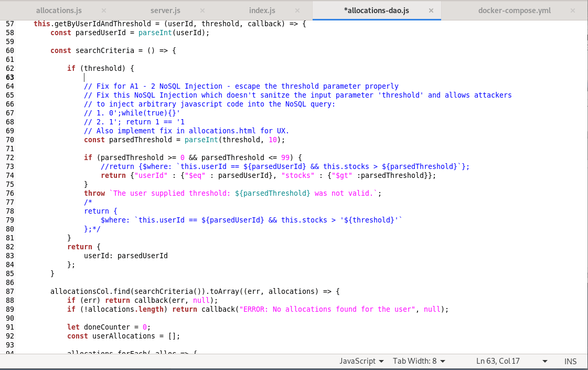Open the JavaScript language dropdown
Image resolution: width=588 pixels, height=370 pixels.
pos(362,361)
